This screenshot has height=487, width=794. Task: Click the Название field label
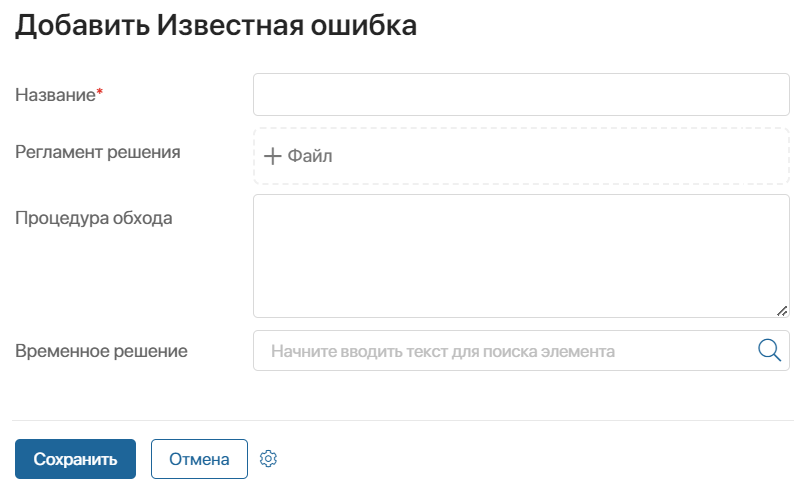click(x=56, y=95)
